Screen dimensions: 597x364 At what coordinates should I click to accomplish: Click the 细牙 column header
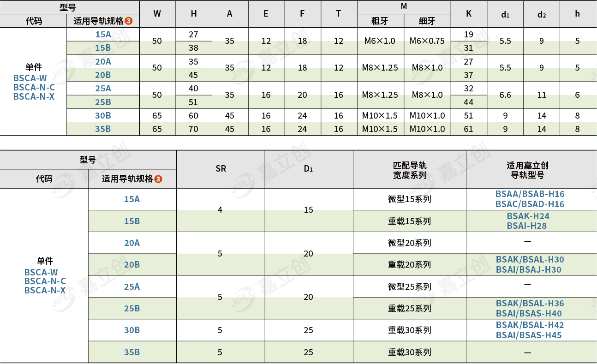427,21
